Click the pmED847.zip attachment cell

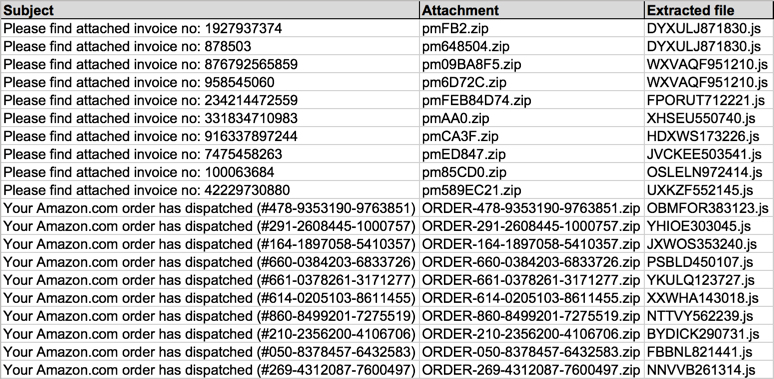532,154
